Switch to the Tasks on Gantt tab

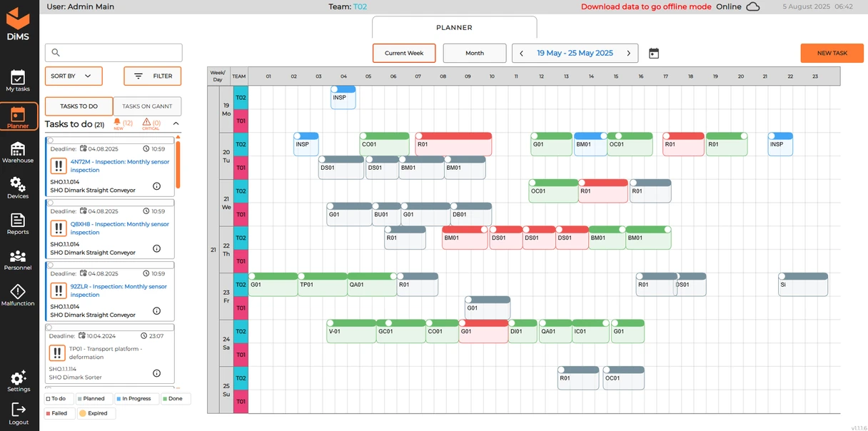tap(147, 106)
